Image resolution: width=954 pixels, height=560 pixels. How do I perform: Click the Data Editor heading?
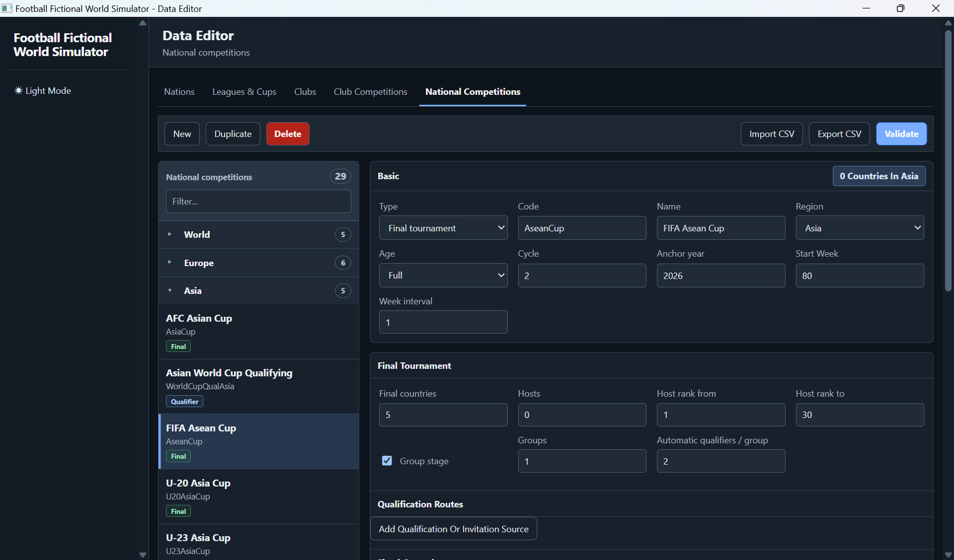point(198,35)
